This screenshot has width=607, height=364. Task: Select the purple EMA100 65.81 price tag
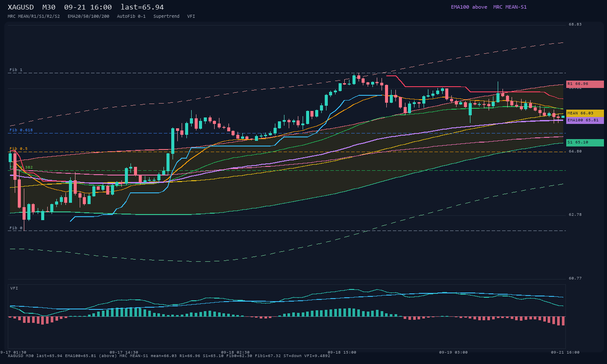point(585,120)
